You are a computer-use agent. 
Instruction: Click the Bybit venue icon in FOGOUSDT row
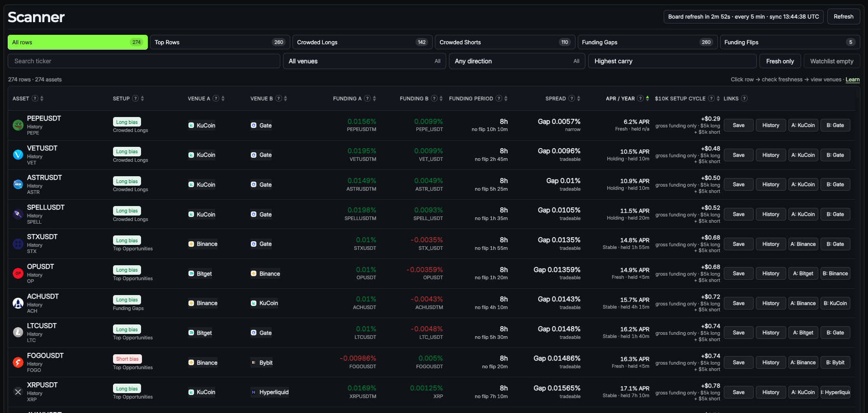[x=254, y=362]
